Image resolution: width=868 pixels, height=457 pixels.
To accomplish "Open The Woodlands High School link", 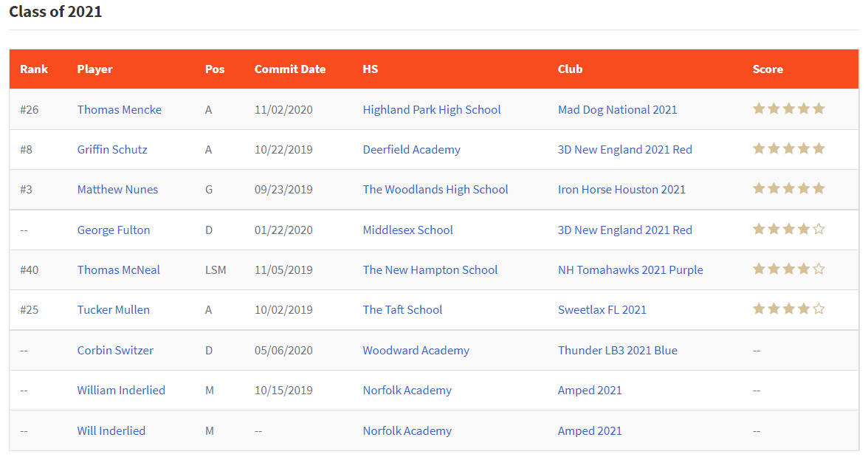I will (435, 189).
